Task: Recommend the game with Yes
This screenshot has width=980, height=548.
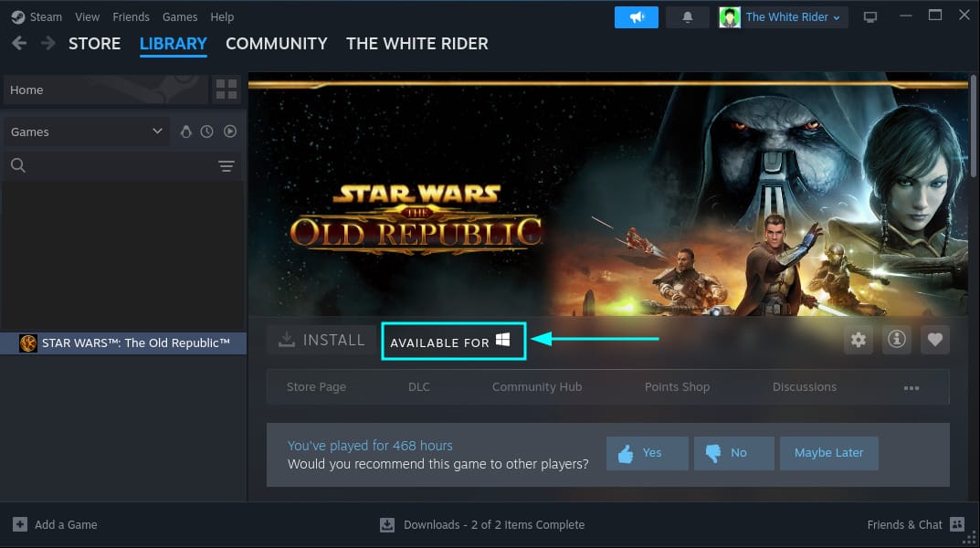Action: click(647, 453)
